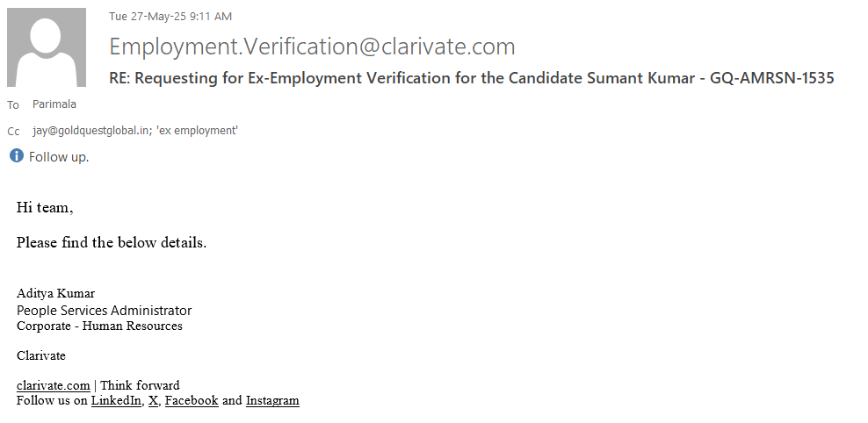Click the sentence Please find the below details

[112, 243]
